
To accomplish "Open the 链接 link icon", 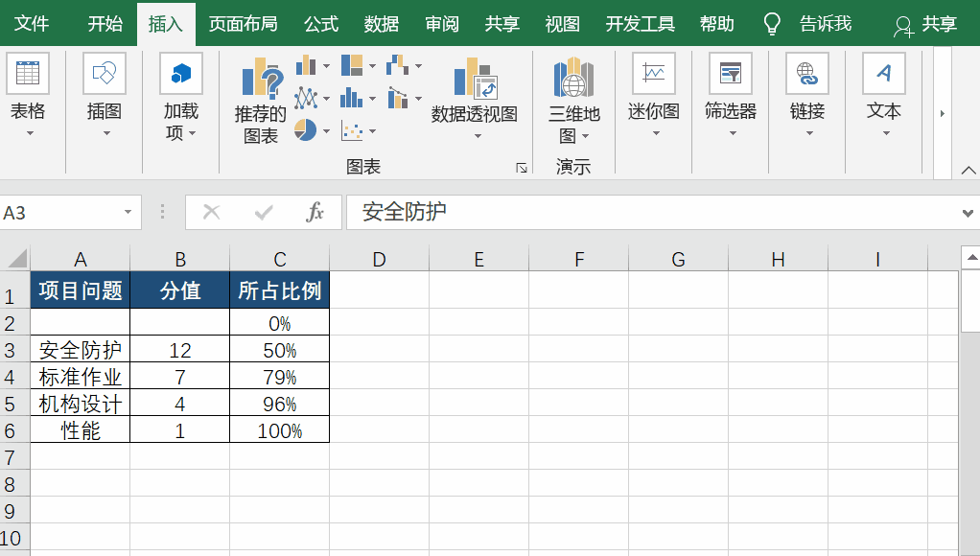I will 807,74.
